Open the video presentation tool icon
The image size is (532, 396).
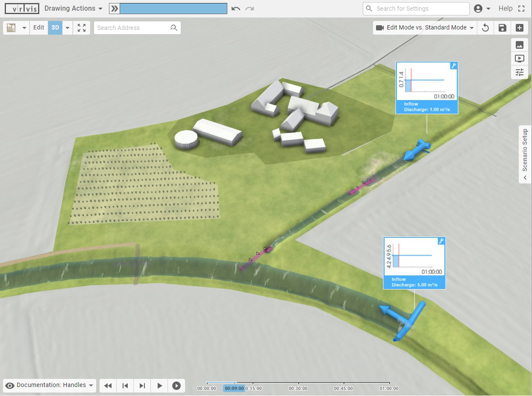520,59
